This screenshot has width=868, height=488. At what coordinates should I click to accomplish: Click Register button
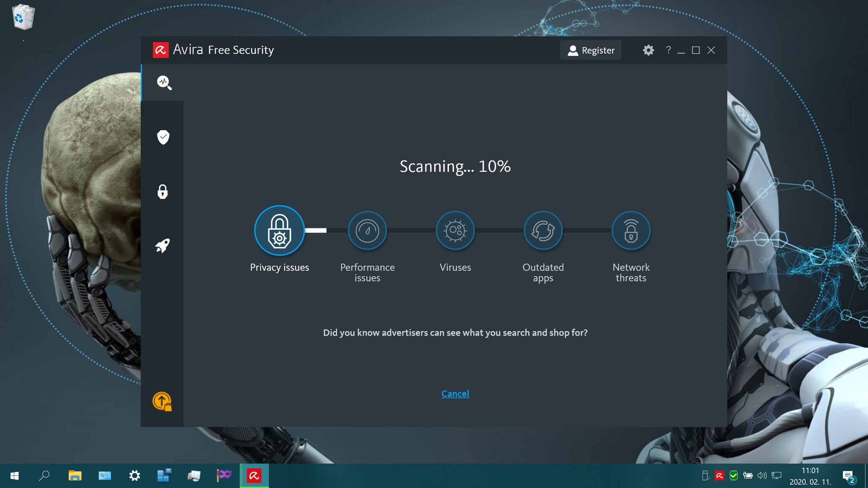point(591,50)
